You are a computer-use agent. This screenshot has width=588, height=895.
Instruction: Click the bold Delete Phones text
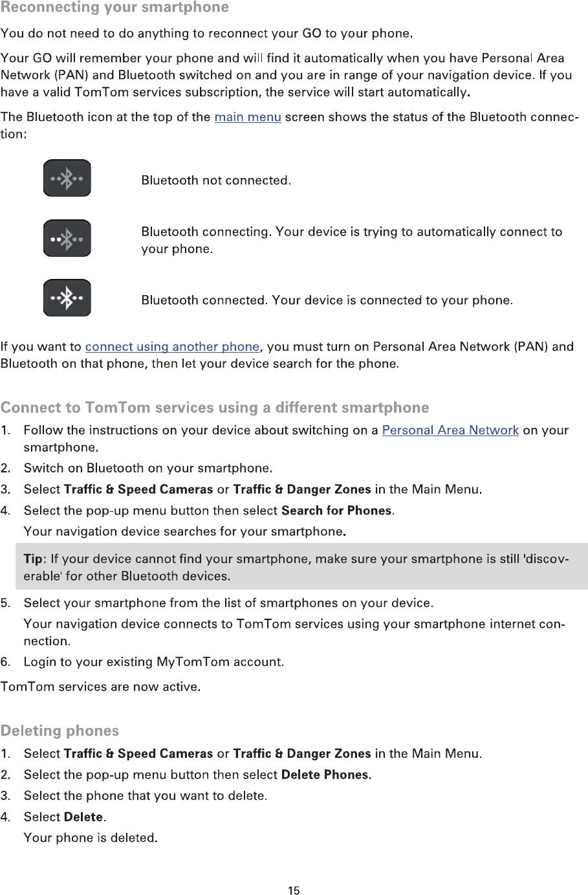click(325, 775)
